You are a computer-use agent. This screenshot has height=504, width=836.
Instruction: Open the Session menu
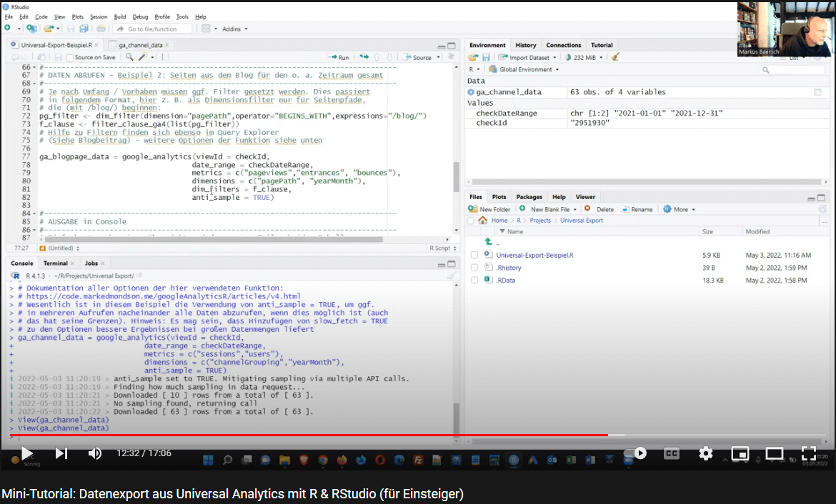coord(99,16)
